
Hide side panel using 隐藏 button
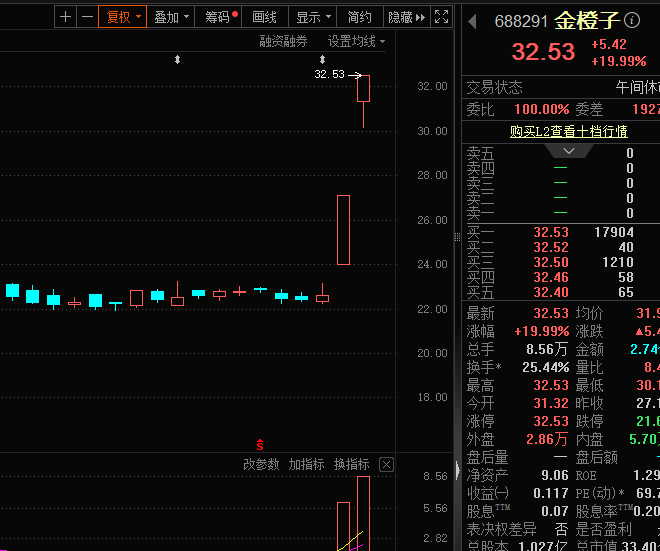pyautogui.click(x=407, y=17)
